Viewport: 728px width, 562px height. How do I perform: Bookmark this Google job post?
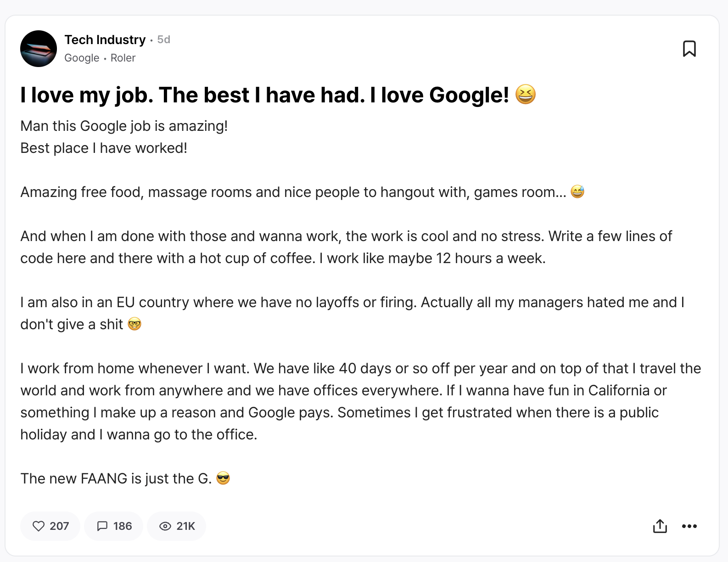pos(689,49)
